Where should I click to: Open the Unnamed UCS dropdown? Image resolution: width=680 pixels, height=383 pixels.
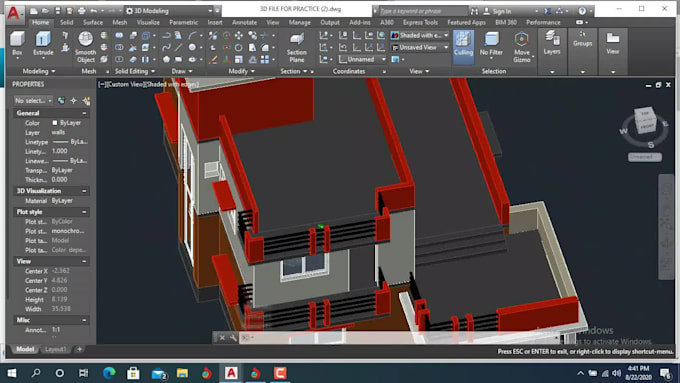pos(362,59)
